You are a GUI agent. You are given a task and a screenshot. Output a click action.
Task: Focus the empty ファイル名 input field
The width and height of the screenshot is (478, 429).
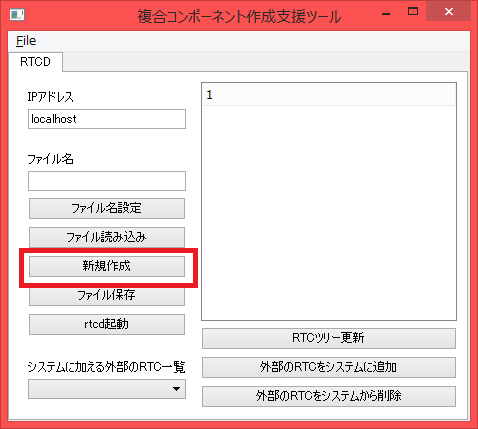tap(107, 181)
